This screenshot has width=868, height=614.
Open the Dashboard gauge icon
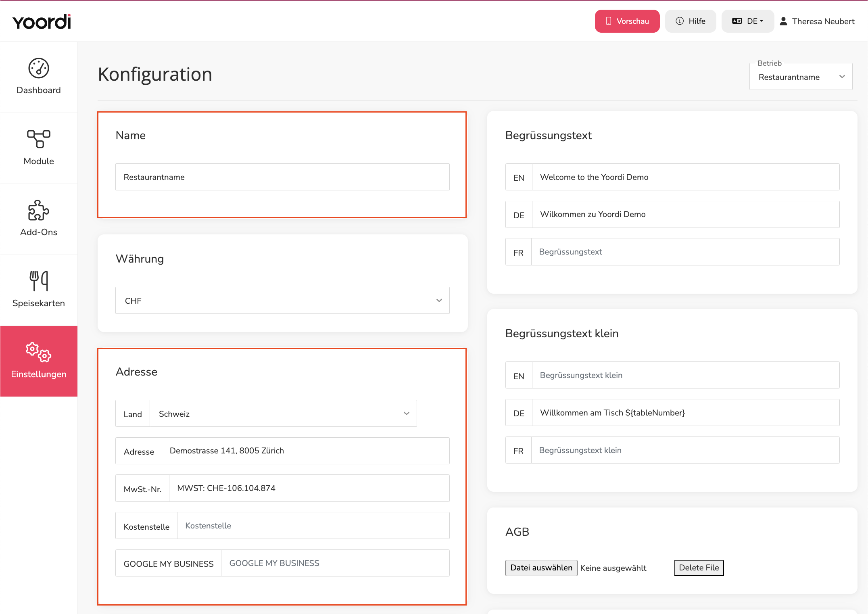pos(39,68)
